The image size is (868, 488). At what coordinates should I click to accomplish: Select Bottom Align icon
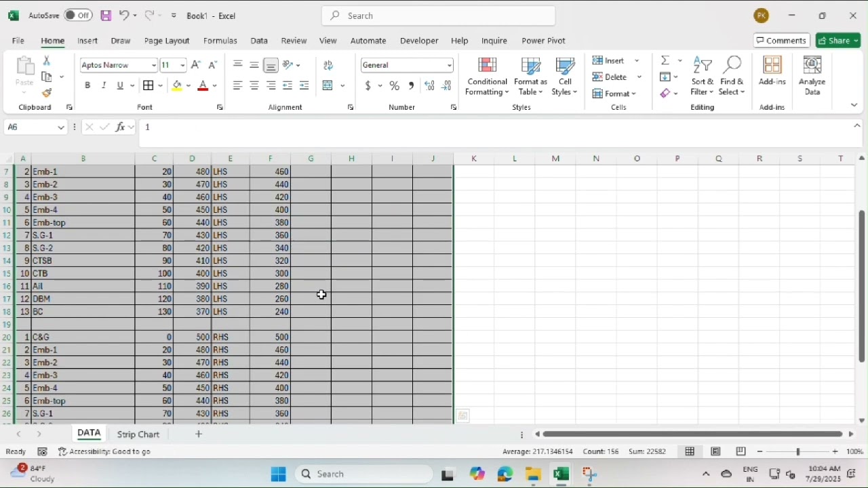pyautogui.click(x=271, y=65)
